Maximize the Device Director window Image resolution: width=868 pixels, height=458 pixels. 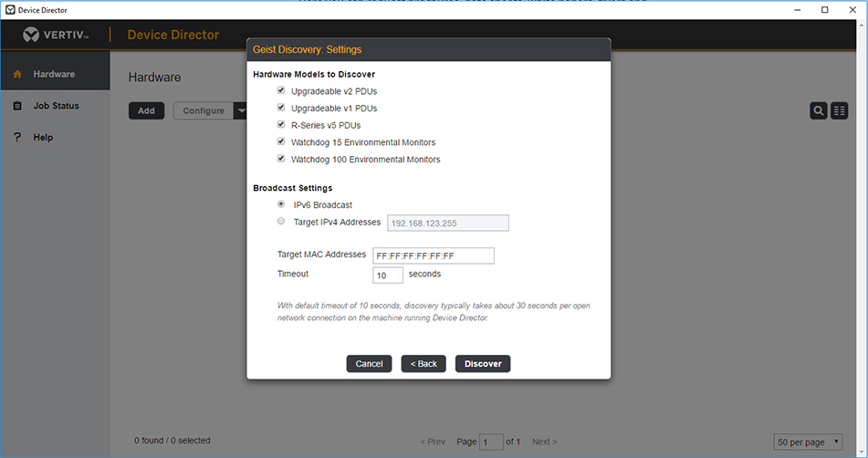coord(825,10)
